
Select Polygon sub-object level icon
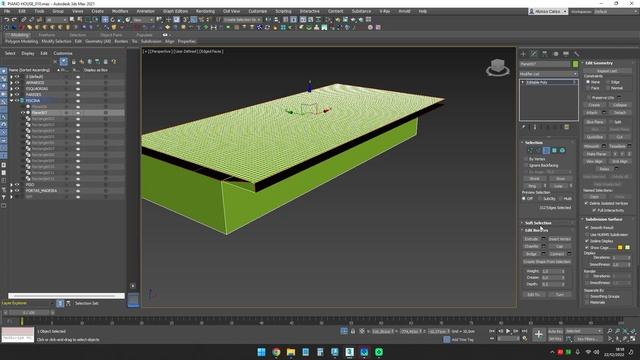pos(554,151)
